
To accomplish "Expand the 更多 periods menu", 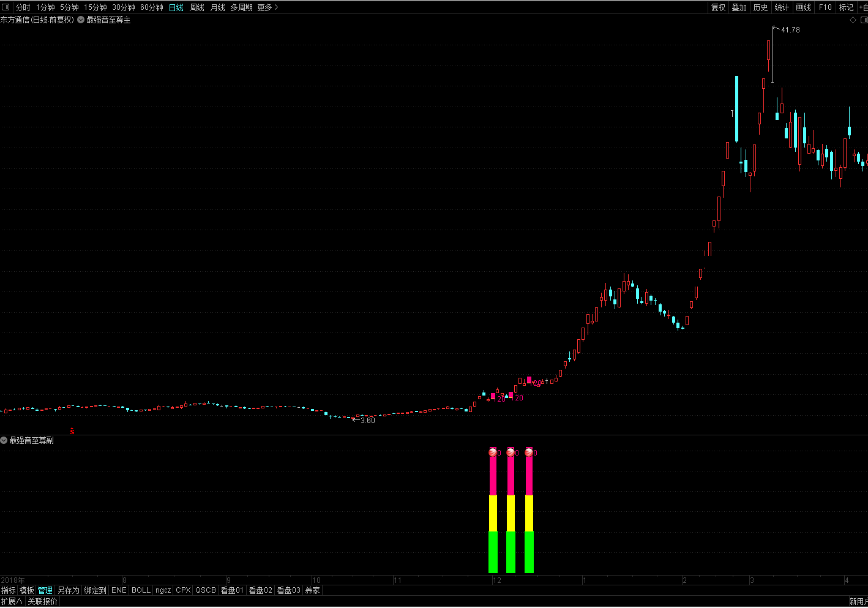I will (268, 7).
